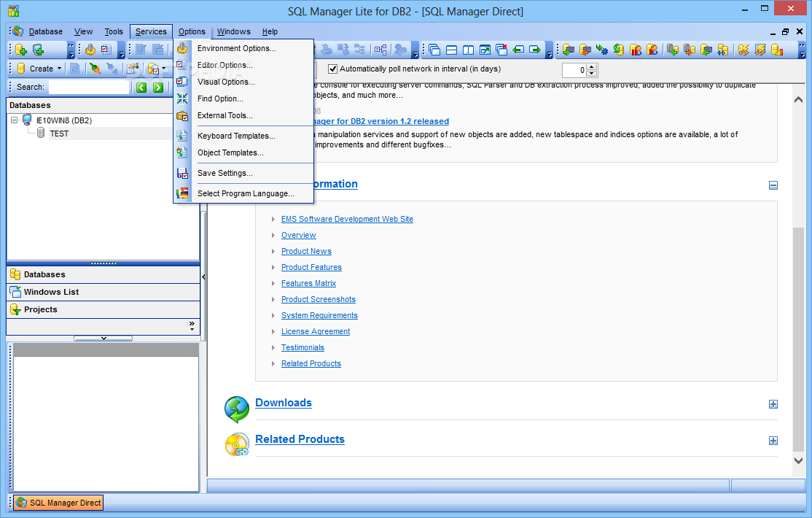
Task: Click the tile windows horizontally icon
Action: [x=451, y=50]
